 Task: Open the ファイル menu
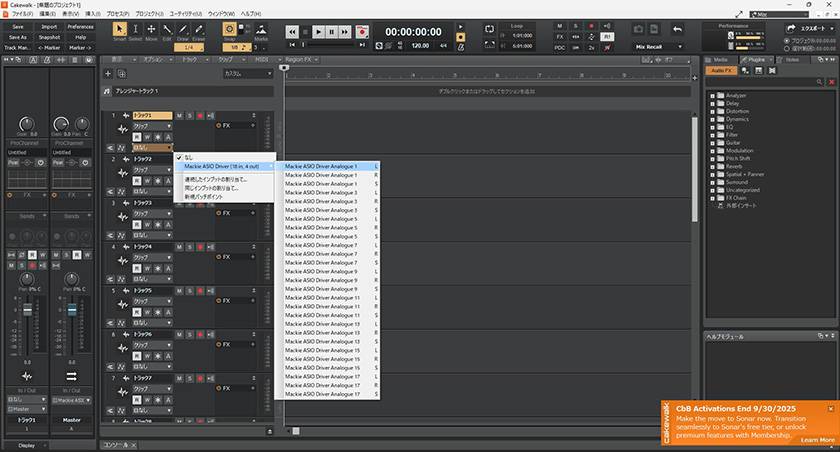(22, 14)
